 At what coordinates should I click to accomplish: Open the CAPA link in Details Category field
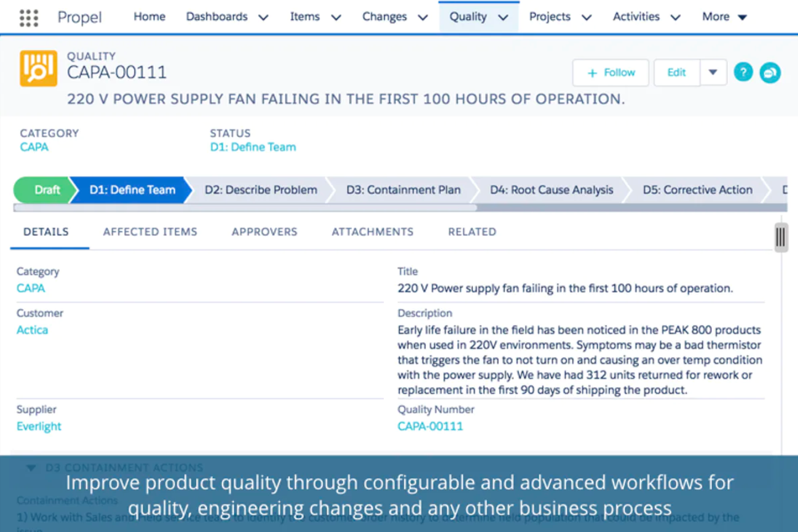(31, 288)
